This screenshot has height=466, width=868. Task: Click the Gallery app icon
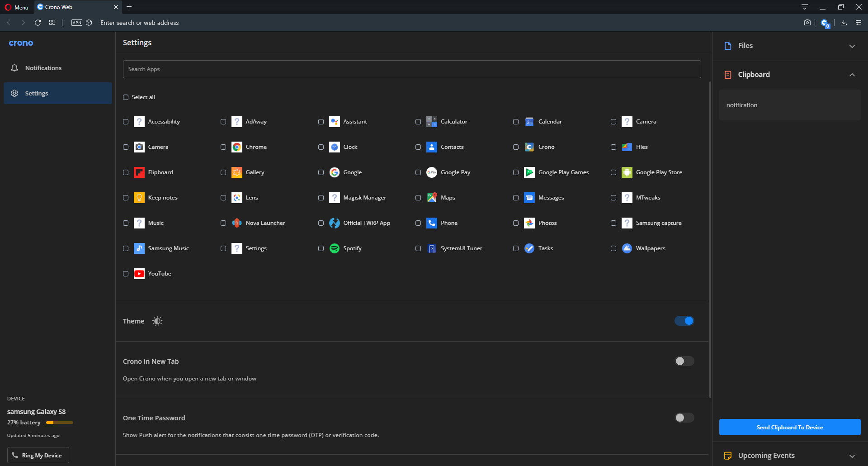coord(237,172)
